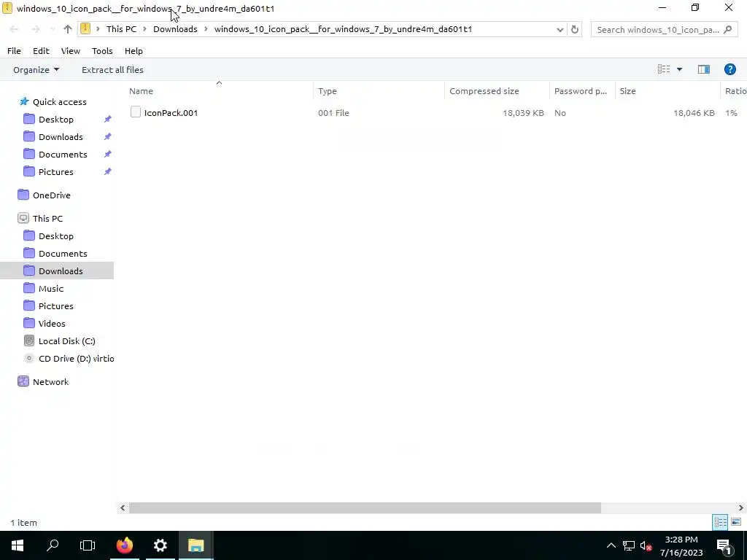Open the Help menu

pyautogui.click(x=134, y=51)
